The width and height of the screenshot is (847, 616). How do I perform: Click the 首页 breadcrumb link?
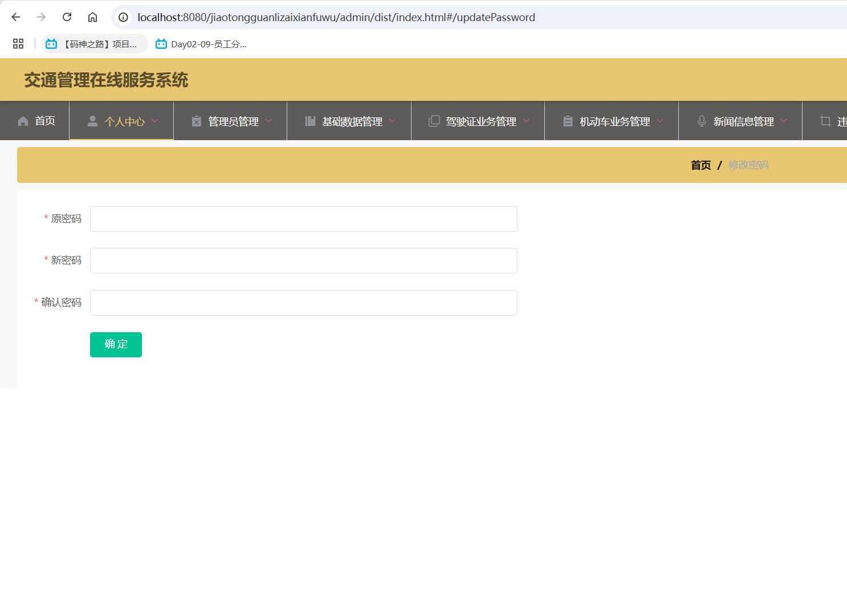701,165
